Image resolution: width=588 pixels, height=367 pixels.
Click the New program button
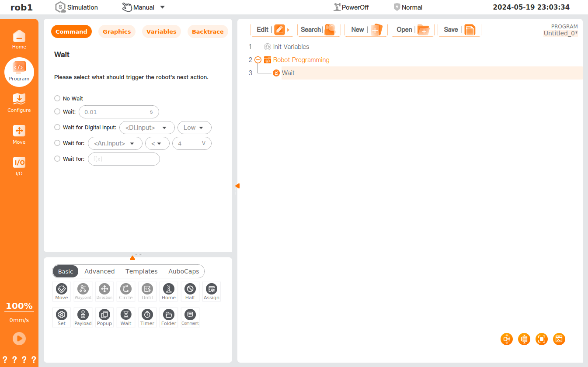click(366, 30)
